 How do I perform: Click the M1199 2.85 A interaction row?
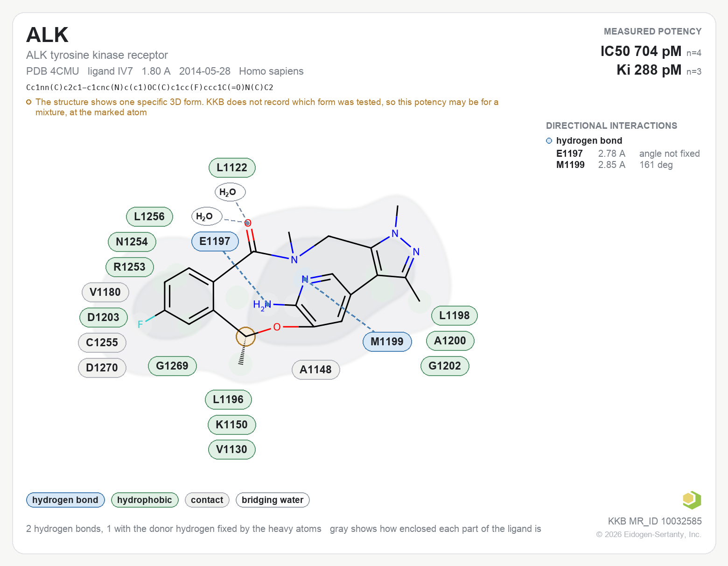(615, 165)
